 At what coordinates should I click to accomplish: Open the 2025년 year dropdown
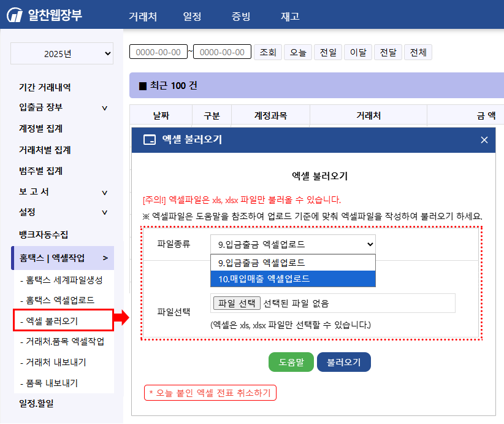pos(62,53)
